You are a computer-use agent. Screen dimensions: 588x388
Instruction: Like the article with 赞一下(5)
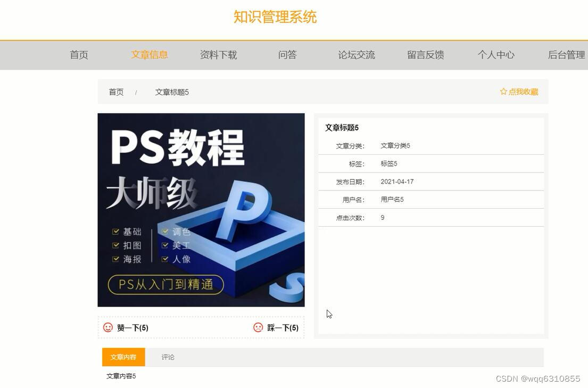tap(132, 328)
